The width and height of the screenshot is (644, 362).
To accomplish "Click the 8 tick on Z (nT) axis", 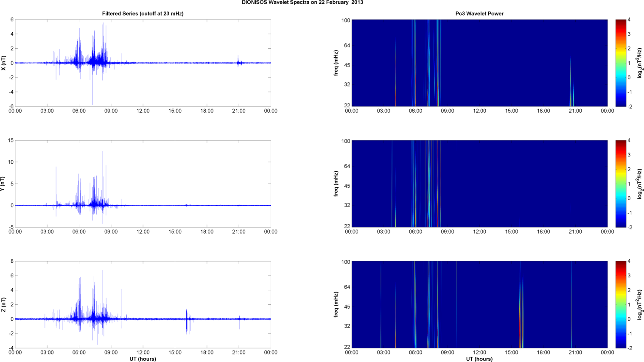I will point(12,261).
